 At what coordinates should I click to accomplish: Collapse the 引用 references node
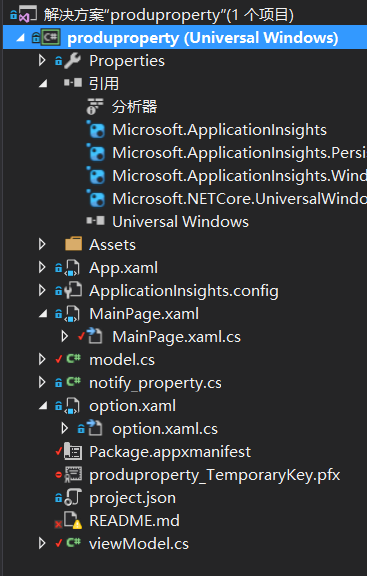43,84
